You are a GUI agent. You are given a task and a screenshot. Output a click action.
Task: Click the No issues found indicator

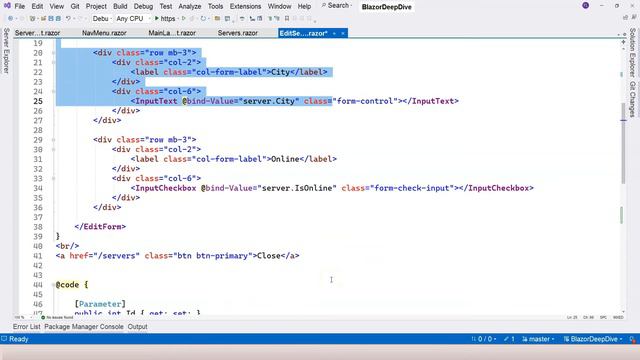point(57,317)
